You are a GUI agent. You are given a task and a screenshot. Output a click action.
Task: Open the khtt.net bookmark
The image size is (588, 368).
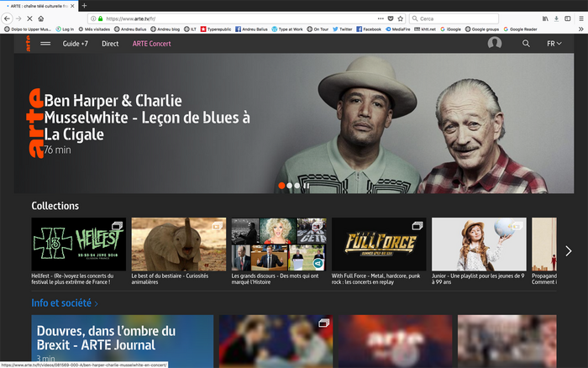point(425,29)
